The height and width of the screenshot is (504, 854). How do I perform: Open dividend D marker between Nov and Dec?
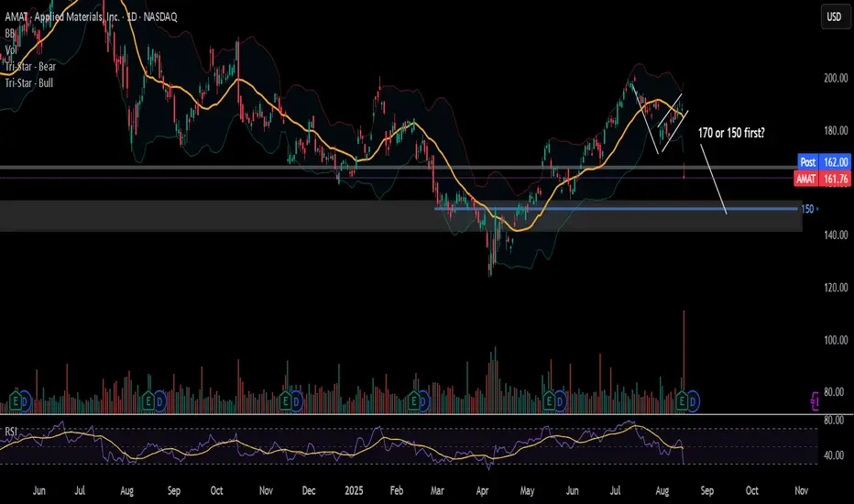pos(296,402)
